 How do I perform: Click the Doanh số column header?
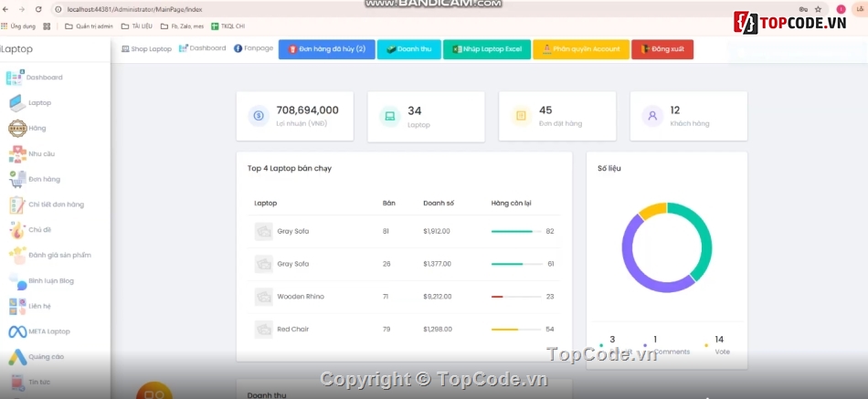point(439,203)
